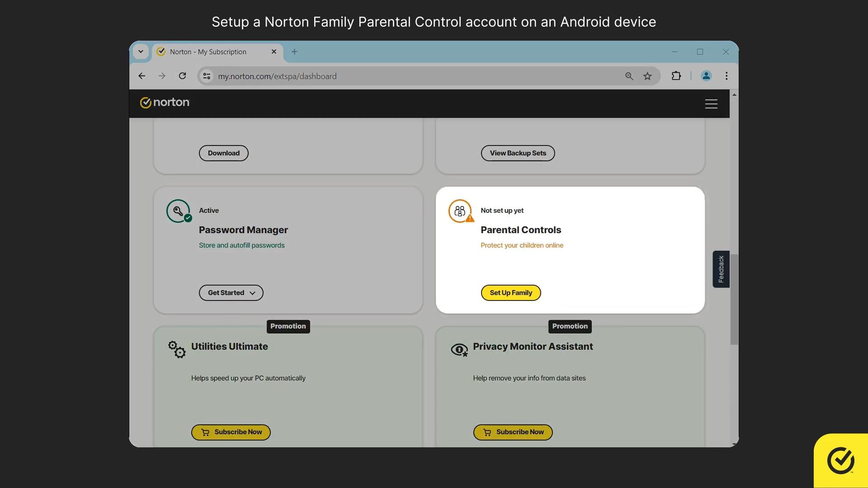Go forward in browser history
868x488 pixels.
click(x=162, y=76)
